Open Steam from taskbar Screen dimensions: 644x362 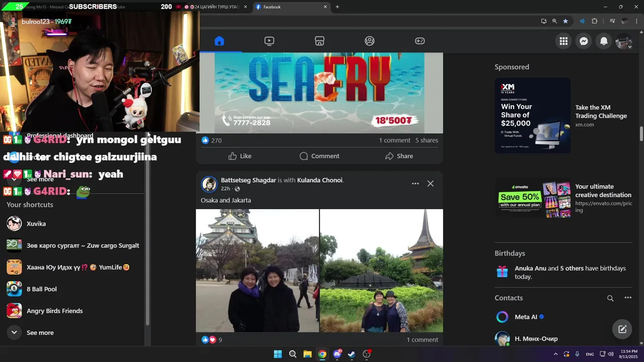point(352,354)
